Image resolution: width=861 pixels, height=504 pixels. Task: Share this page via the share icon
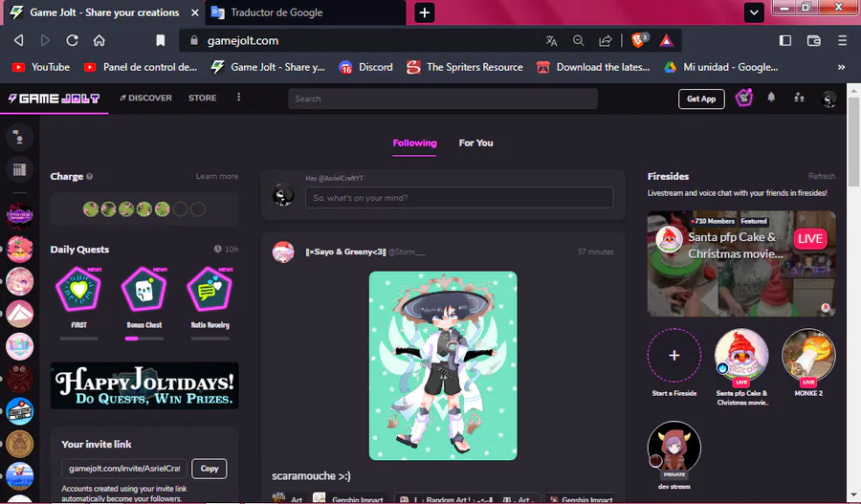click(606, 40)
